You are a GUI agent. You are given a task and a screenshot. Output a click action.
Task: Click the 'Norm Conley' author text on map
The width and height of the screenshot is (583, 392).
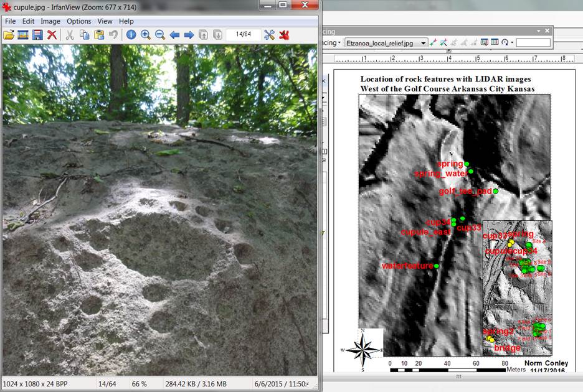tap(546, 363)
